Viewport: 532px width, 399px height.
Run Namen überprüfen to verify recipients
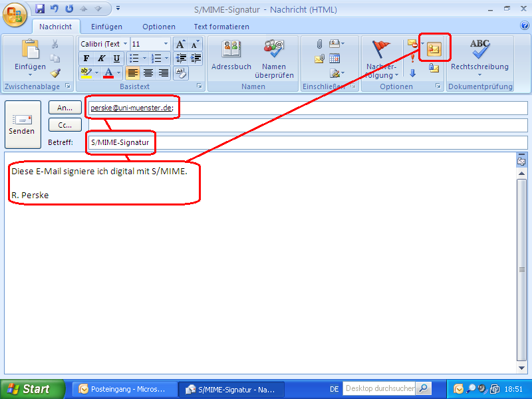[x=274, y=57]
